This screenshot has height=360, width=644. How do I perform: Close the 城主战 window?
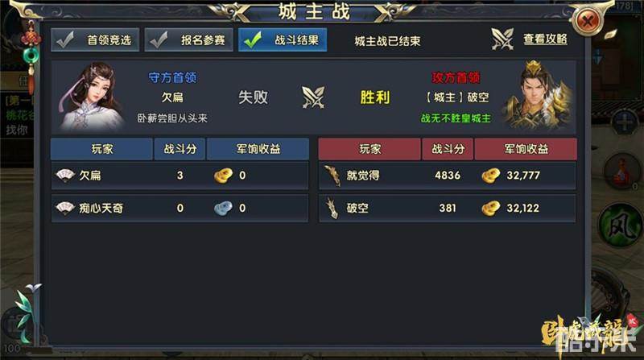point(588,20)
